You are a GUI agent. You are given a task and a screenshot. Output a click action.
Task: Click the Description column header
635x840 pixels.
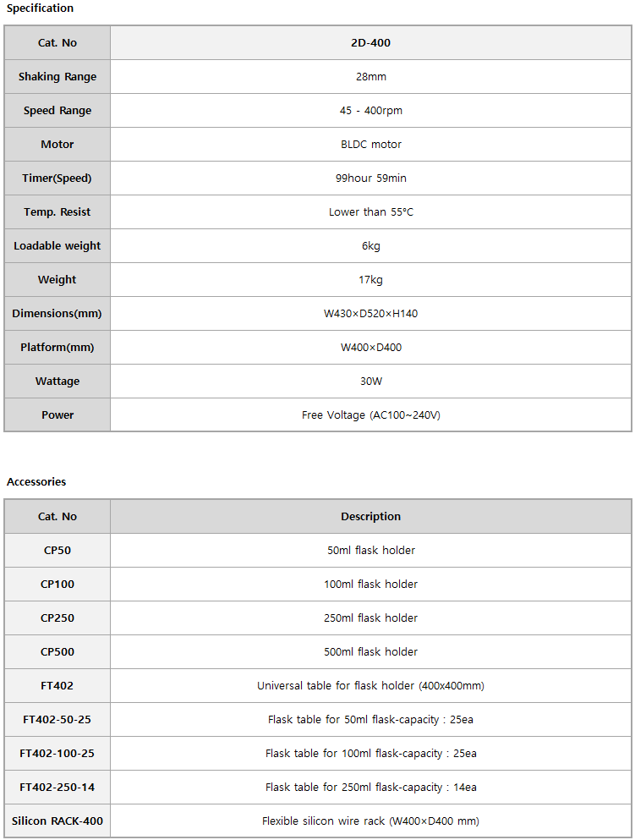click(x=370, y=517)
